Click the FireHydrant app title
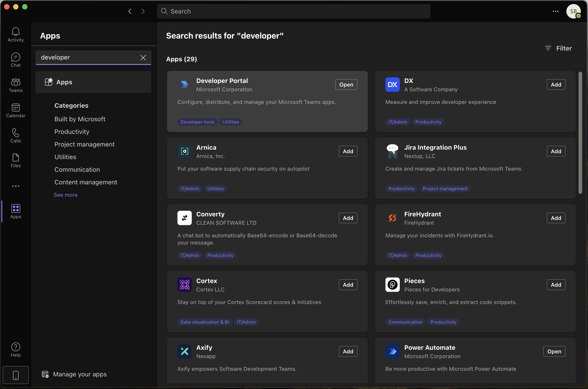Viewport: 588px width, 389px height. (x=423, y=214)
